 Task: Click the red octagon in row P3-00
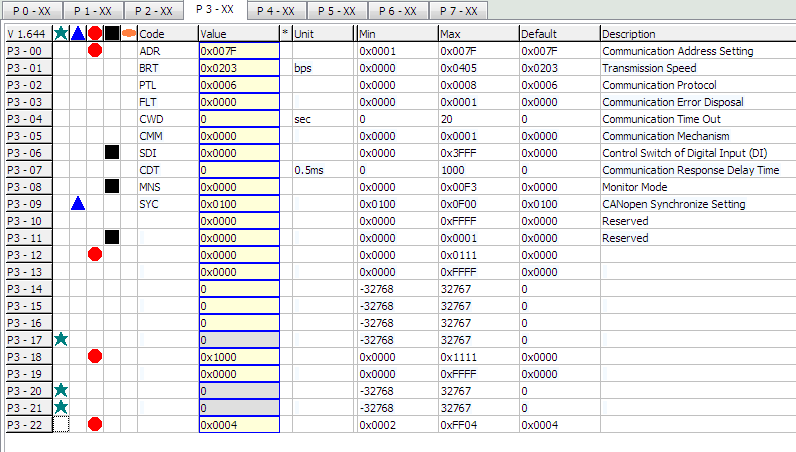coord(95,51)
